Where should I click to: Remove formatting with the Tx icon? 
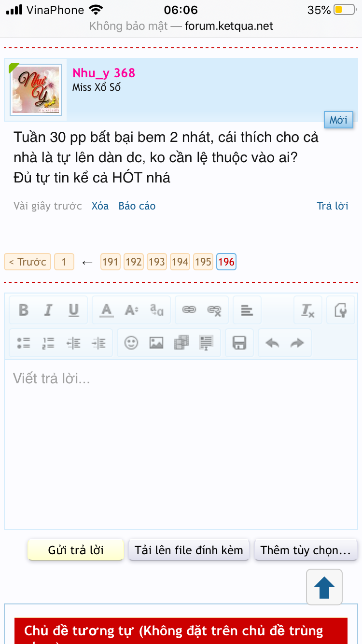point(308,310)
